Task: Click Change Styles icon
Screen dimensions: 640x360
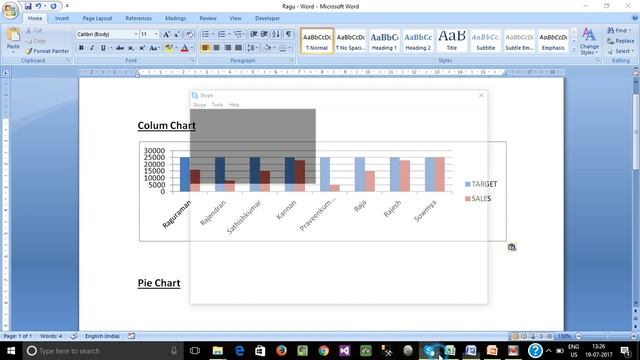Action: [x=589, y=41]
